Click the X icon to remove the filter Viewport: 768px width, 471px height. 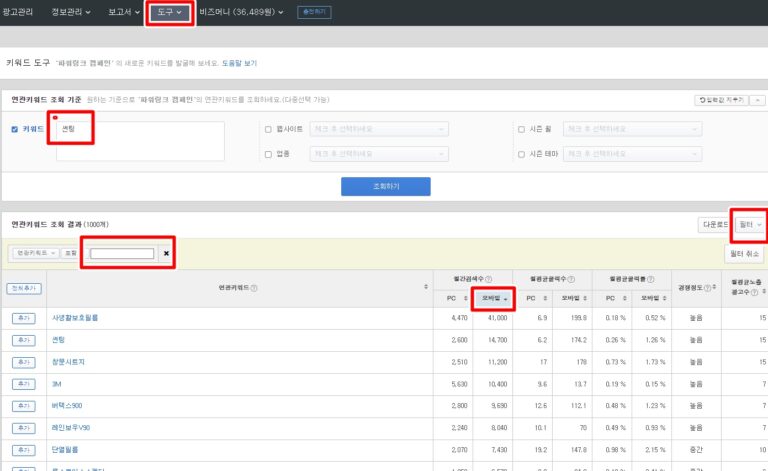(x=167, y=254)
